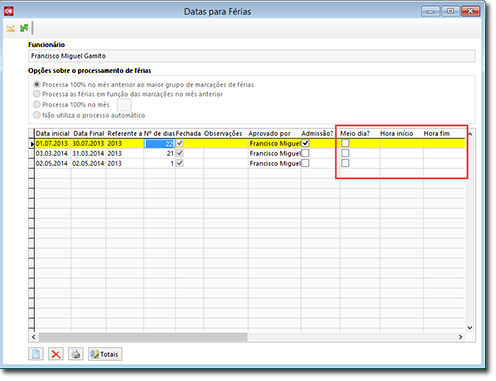Select the 30.07.2013 end date cell
The height and width of the screenshot is (381, 496).
[88, 143]
